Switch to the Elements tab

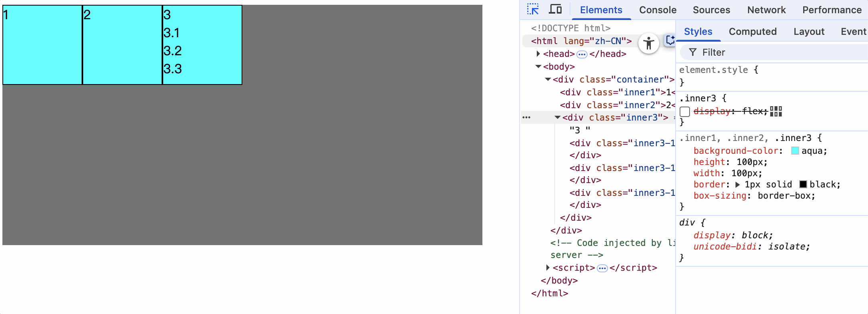tap(601, 10)
